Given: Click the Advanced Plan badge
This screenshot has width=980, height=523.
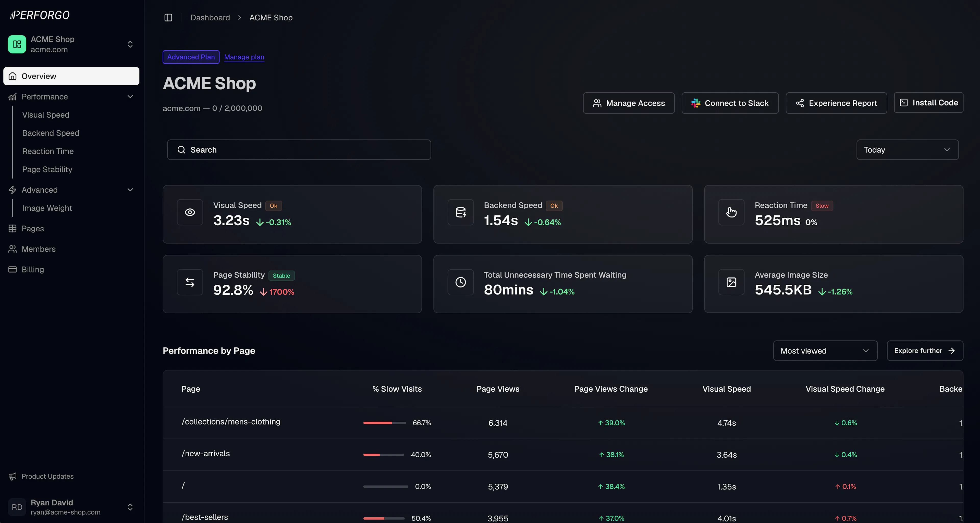Looking at the screenshot, I should (191, 57).
